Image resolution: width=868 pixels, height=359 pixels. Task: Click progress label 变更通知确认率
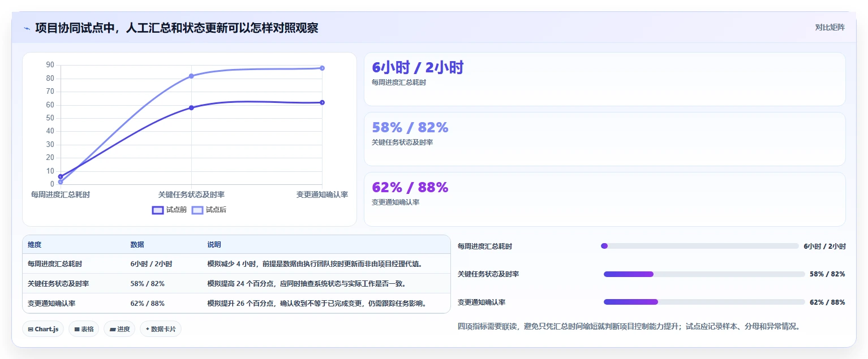pyautogui.click(x=482, y=302)
